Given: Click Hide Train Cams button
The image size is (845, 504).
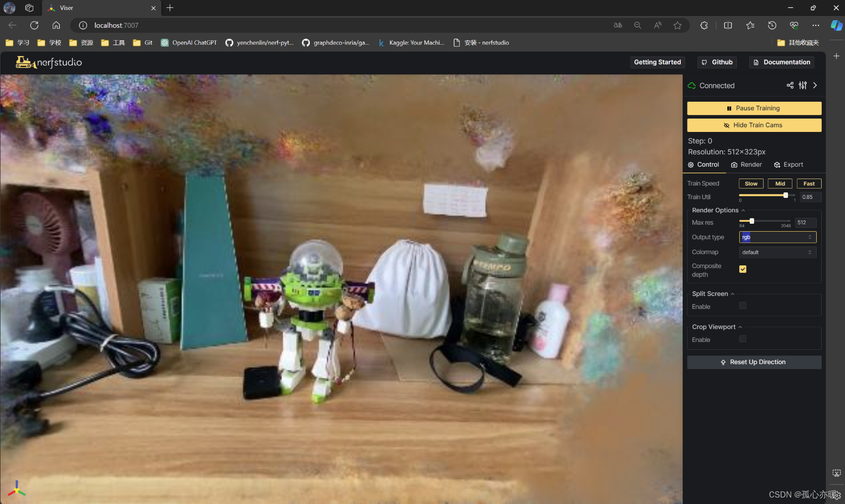Looking at the screenshot, I should coord(754,125).
